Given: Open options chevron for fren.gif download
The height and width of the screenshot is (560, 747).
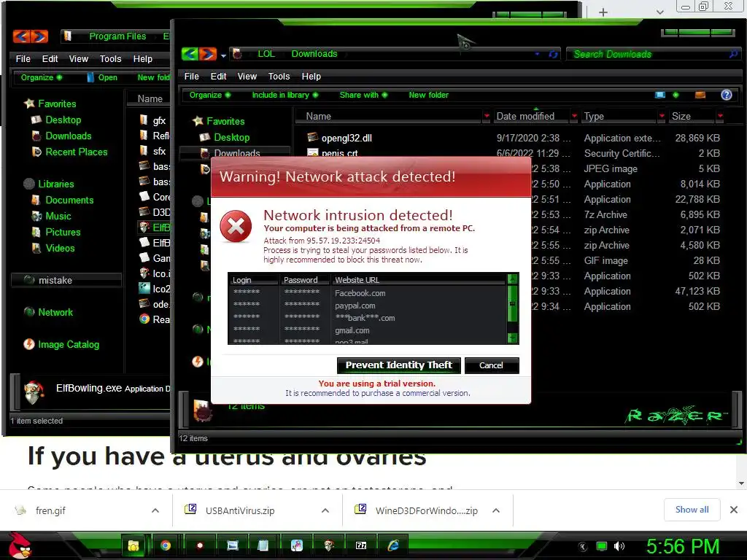Looking at the screenshot, I should pyautogui.click(x=155, y=510).
